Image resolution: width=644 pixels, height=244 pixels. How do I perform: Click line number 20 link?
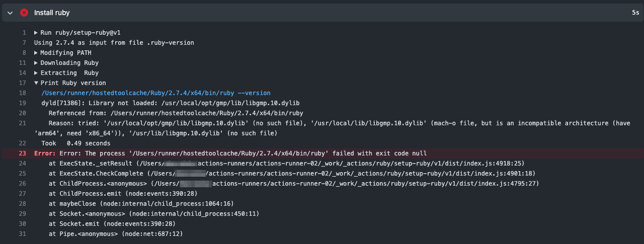click(22, 113)
